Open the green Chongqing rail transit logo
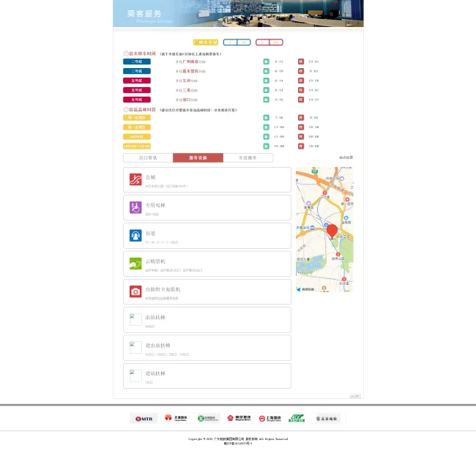Viewport: 476px width, 451px height. [x=297, y=418]
